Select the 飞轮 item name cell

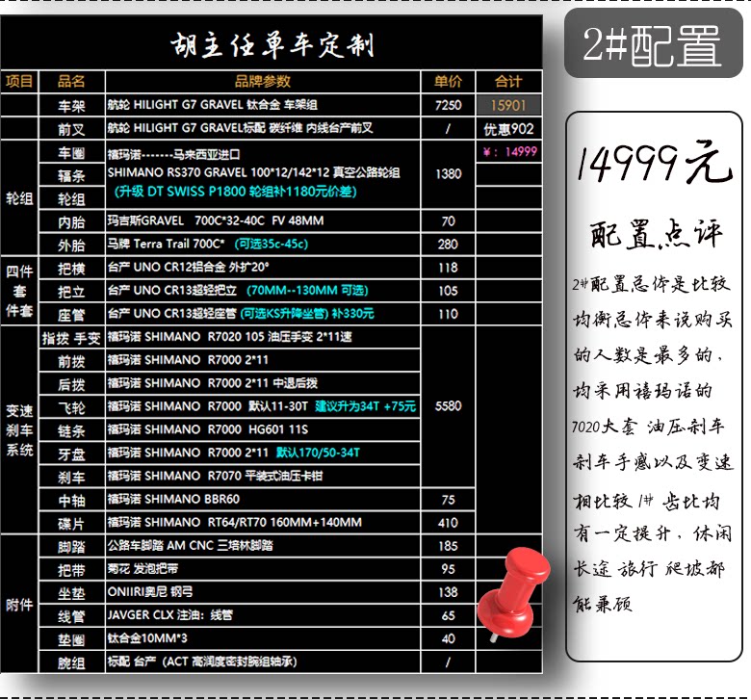[x=71, y=407]
